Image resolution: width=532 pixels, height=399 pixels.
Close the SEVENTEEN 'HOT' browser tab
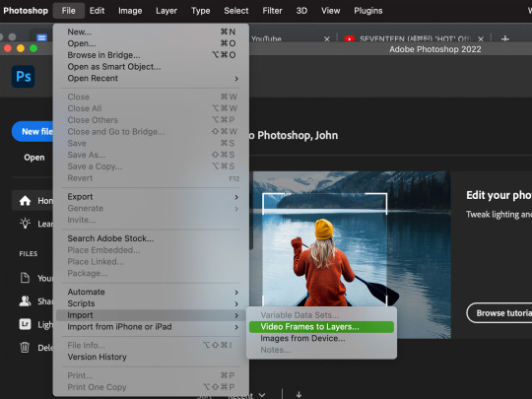pos(481,39)
